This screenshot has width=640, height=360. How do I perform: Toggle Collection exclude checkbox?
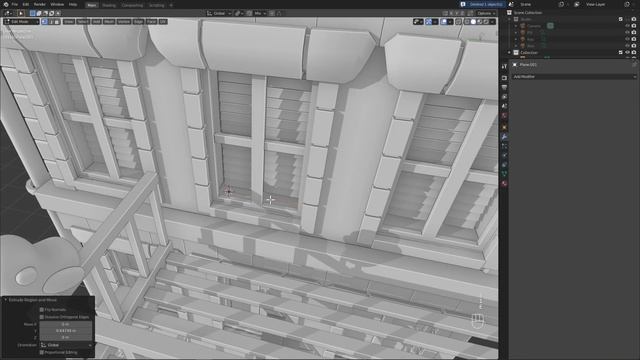point(621,53)
